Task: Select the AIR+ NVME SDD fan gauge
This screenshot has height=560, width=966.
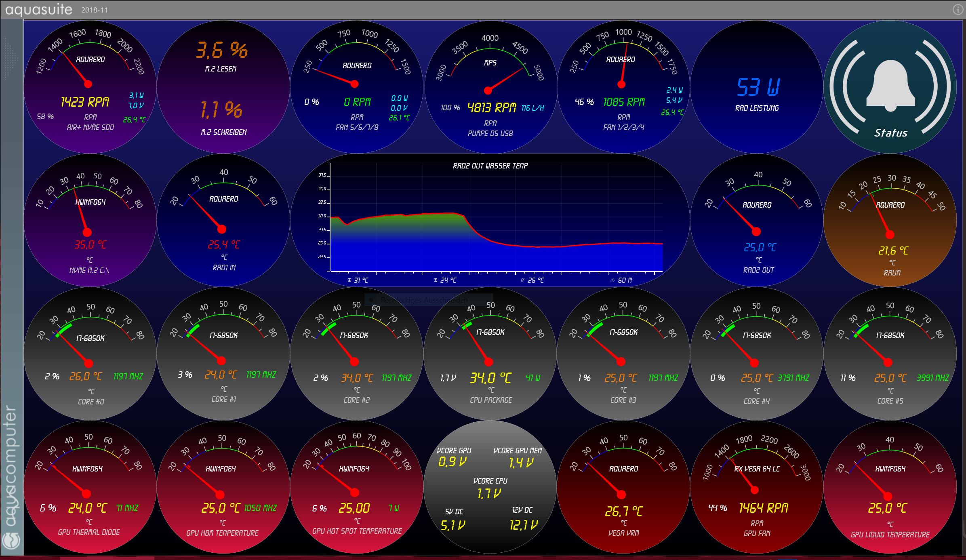Action: (90, 87)
